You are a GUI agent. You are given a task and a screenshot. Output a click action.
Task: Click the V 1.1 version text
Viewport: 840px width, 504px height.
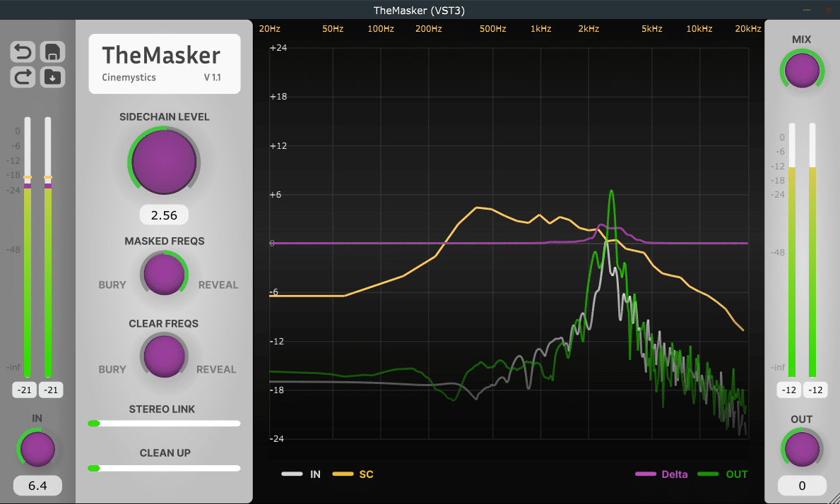click(212, 77)
